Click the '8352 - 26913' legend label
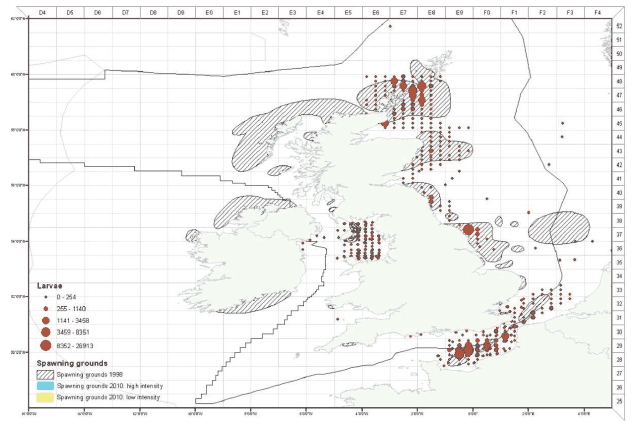Screen dimensions: 634x428 click(x=75, y=346)
